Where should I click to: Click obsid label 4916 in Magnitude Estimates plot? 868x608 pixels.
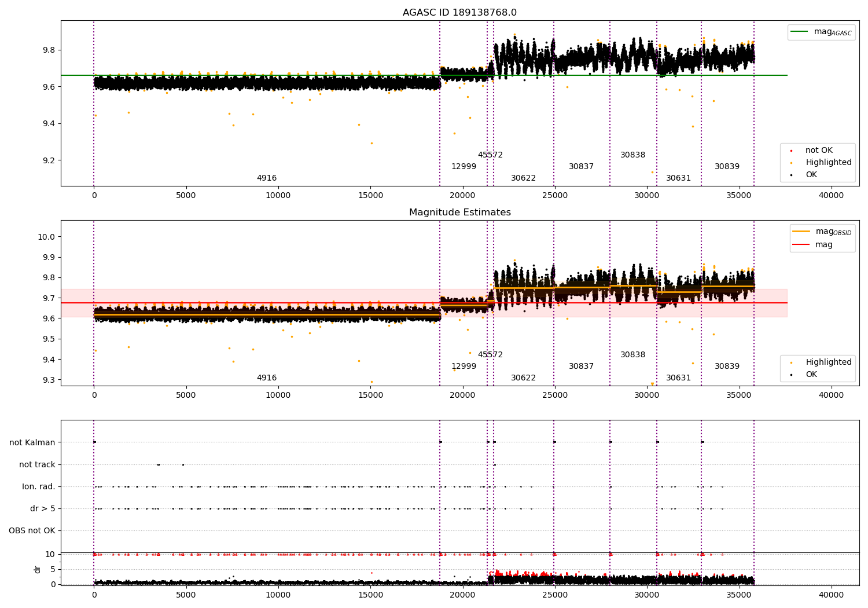pyautogui.click(x=267, y=378)
